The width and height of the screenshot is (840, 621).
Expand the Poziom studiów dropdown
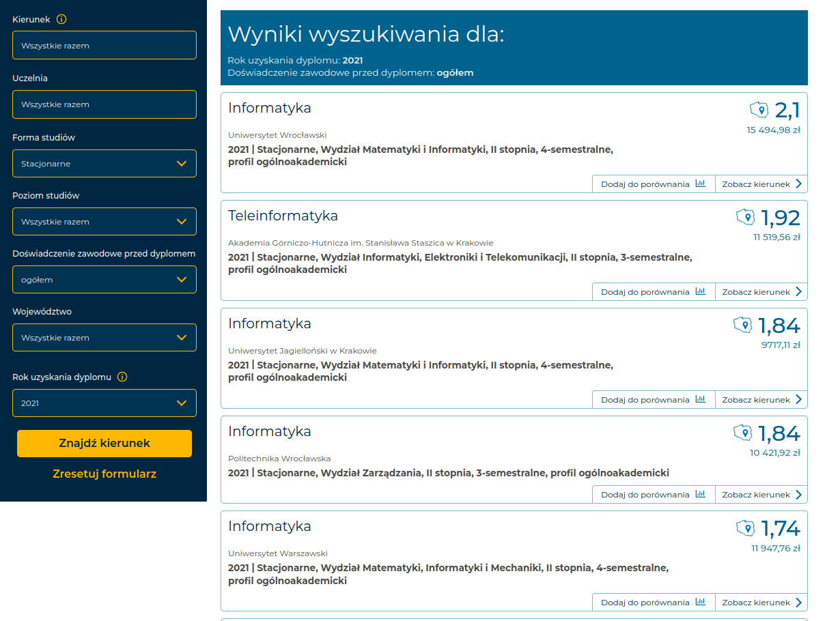[x=104, y=222]
